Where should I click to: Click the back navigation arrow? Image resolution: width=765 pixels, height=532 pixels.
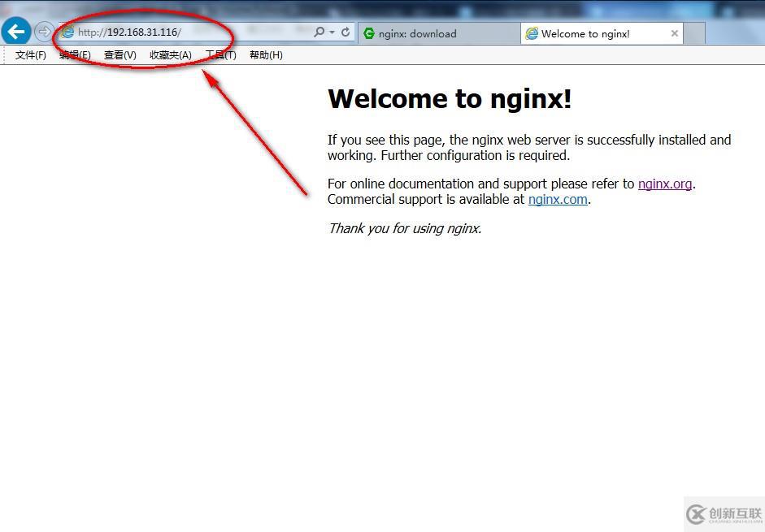[x=15, y=31]
